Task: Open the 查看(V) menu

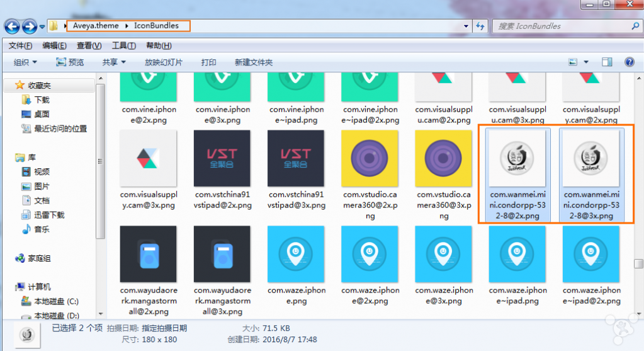Action: (89, 45)
